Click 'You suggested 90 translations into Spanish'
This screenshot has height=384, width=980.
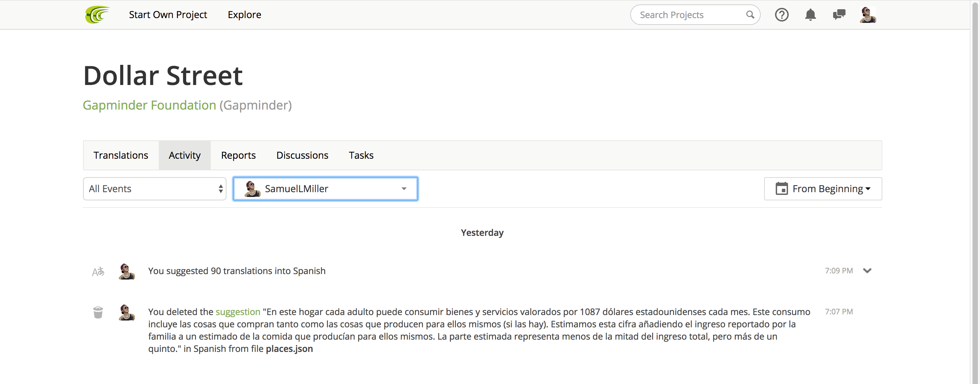pos(237,271)
